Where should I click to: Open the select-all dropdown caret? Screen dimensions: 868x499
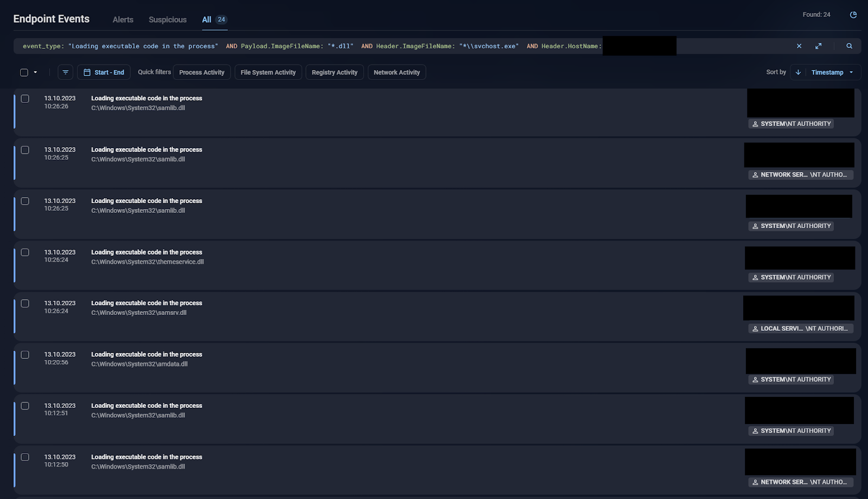tap(36, 72)
